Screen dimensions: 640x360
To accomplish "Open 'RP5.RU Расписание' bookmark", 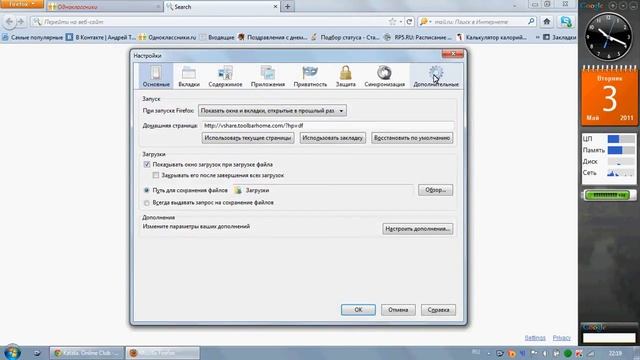I will (418, 37).
